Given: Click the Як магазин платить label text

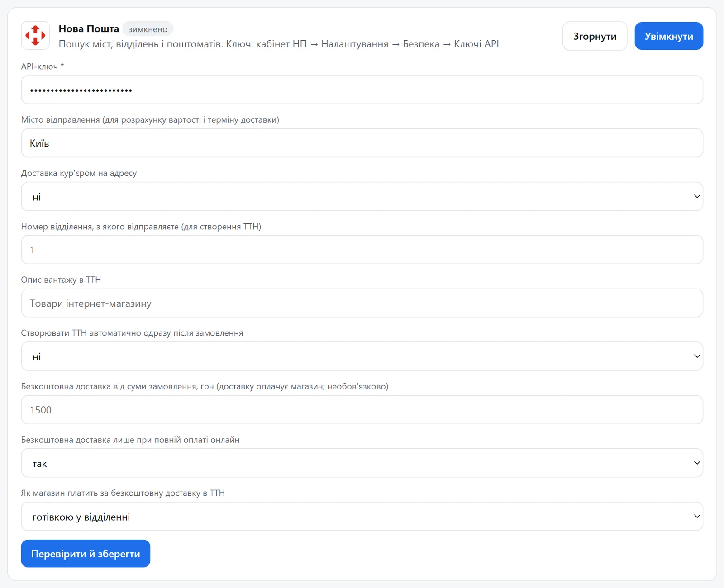Looking at the screenshot, I should (x=123, y=493).
